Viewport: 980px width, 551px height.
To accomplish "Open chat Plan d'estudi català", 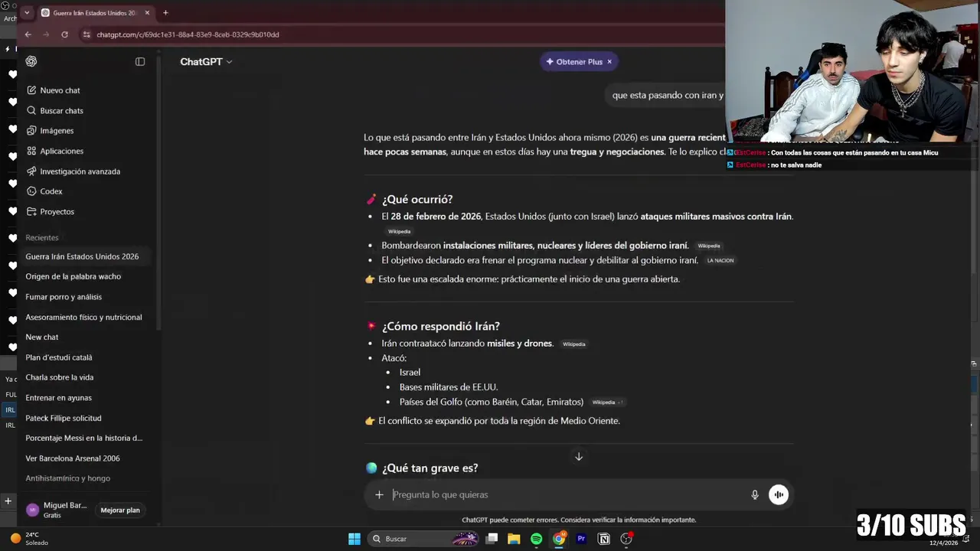I will [59, 357].
